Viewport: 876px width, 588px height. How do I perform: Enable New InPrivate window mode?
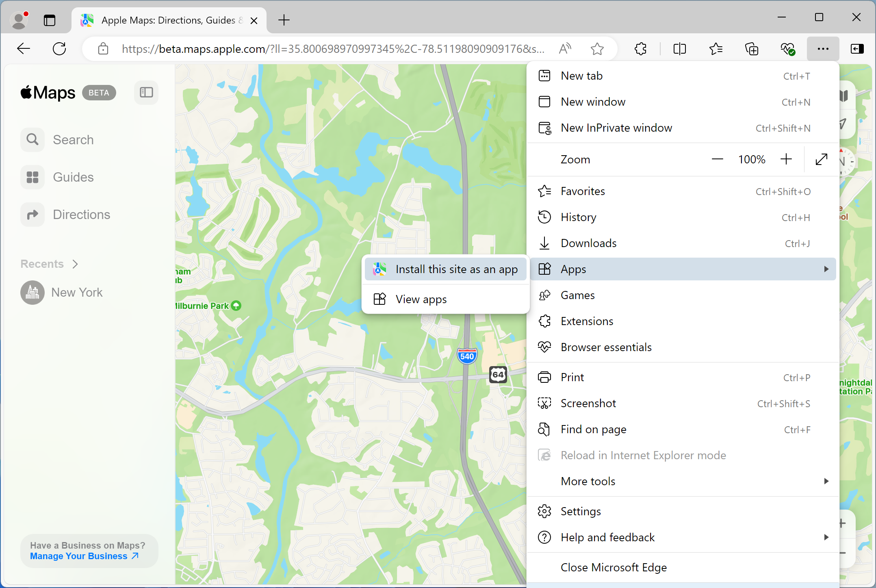click(x=616, y=128)
